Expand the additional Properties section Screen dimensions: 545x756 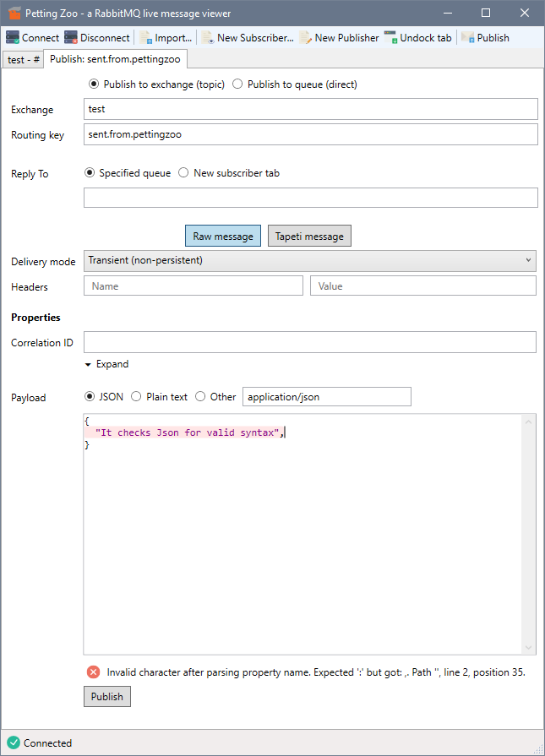[x=106, y=364]
